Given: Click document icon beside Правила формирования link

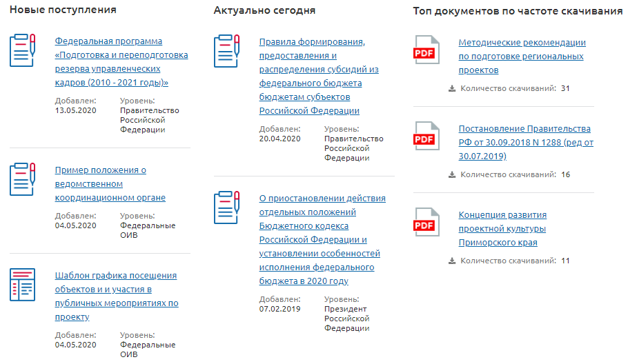Looking at the screenshot, I should pyautogui.click(x=226, y=50).
